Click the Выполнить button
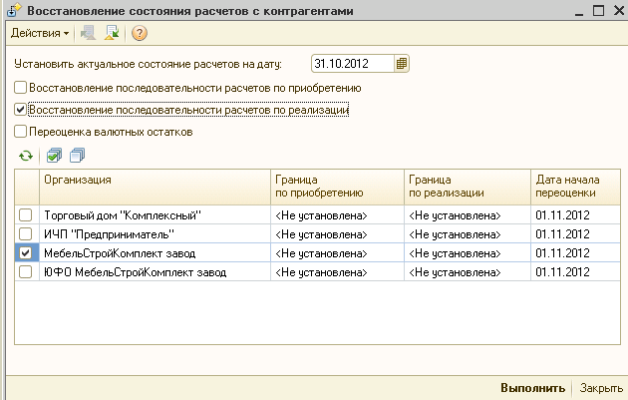This screenshot has width=628, height=400. click(533, 388)
